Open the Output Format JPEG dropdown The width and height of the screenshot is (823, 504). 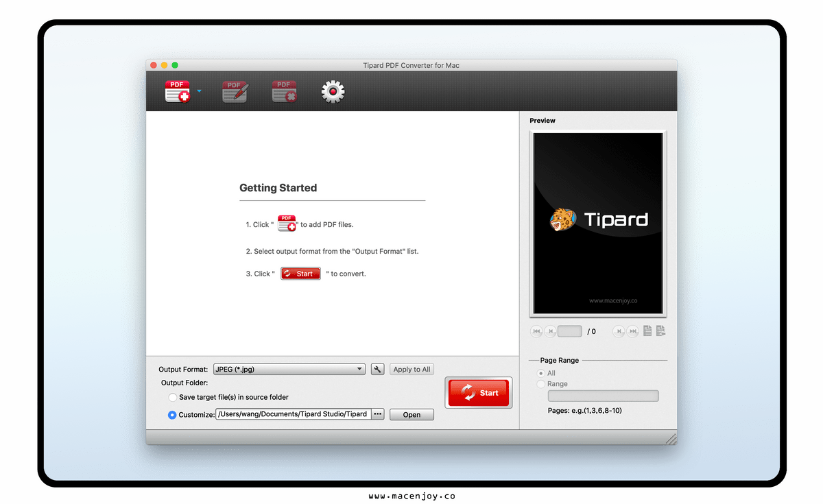pos(289,369)
